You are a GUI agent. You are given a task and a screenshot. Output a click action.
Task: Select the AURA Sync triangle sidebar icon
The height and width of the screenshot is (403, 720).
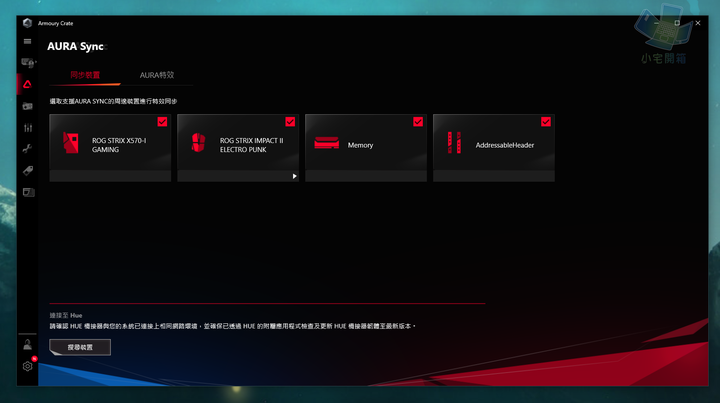(28, 84)
